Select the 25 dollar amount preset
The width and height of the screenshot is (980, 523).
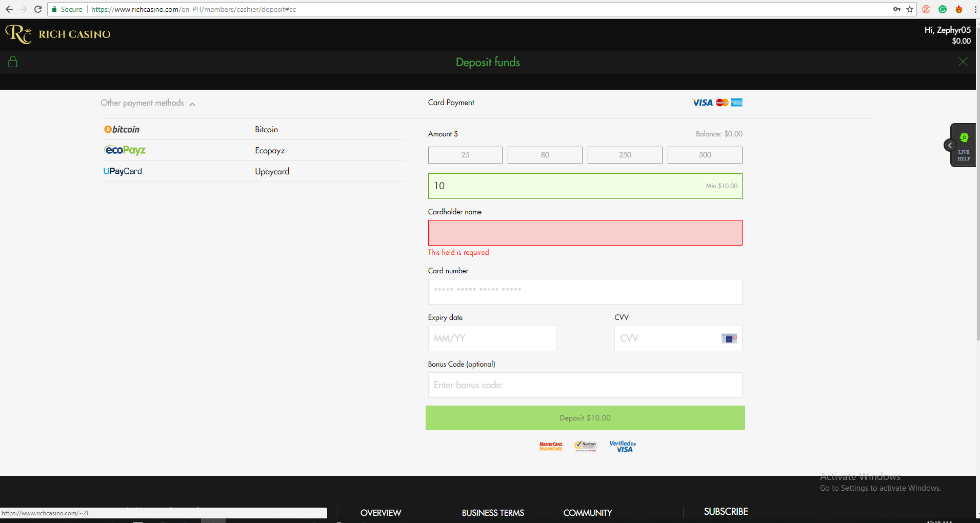(x=465, y=155)
